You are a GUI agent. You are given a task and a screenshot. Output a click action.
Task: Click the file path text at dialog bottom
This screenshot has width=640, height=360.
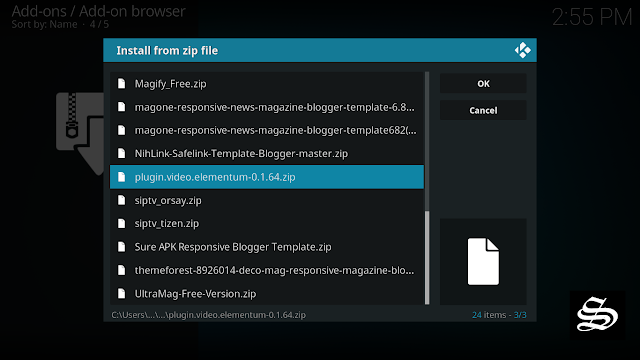pyautogui.click(x=209, y=315)
